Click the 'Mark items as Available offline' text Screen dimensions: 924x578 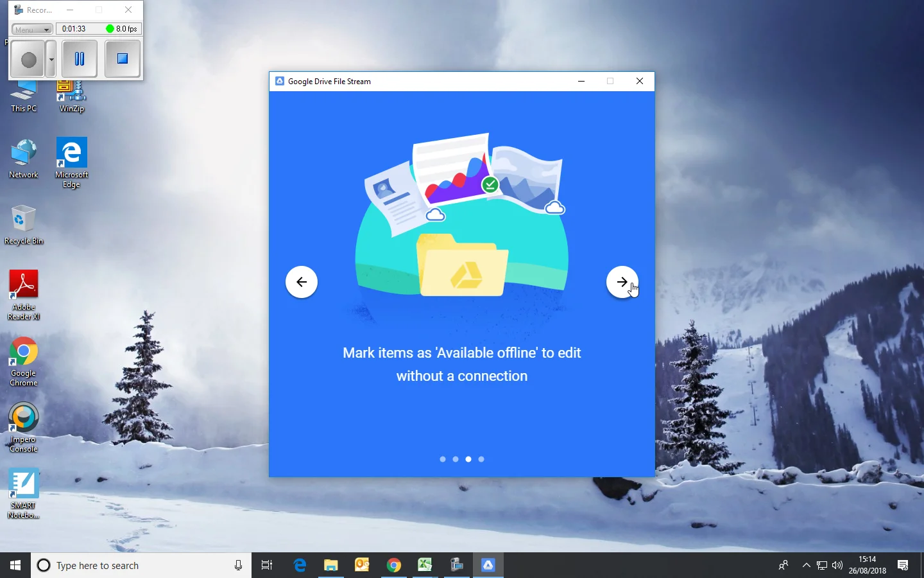(462, 364)
